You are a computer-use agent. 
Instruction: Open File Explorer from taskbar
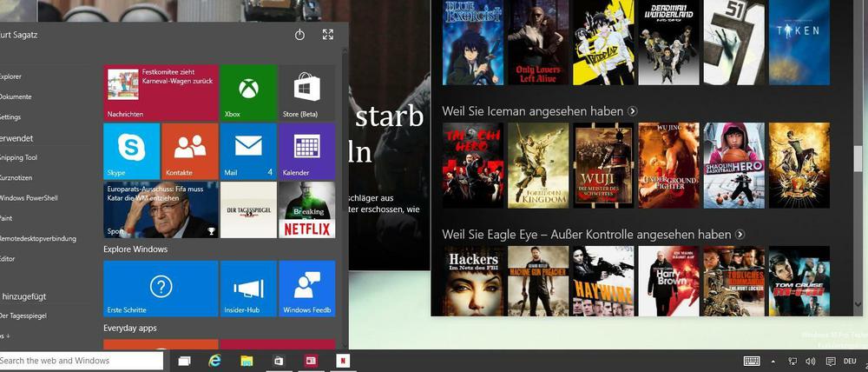[247, 361]
